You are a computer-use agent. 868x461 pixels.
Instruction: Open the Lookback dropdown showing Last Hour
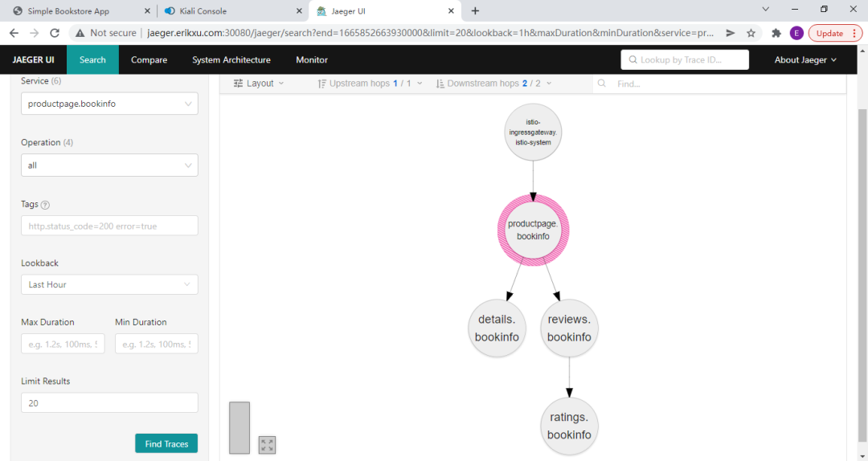(109, 284)
